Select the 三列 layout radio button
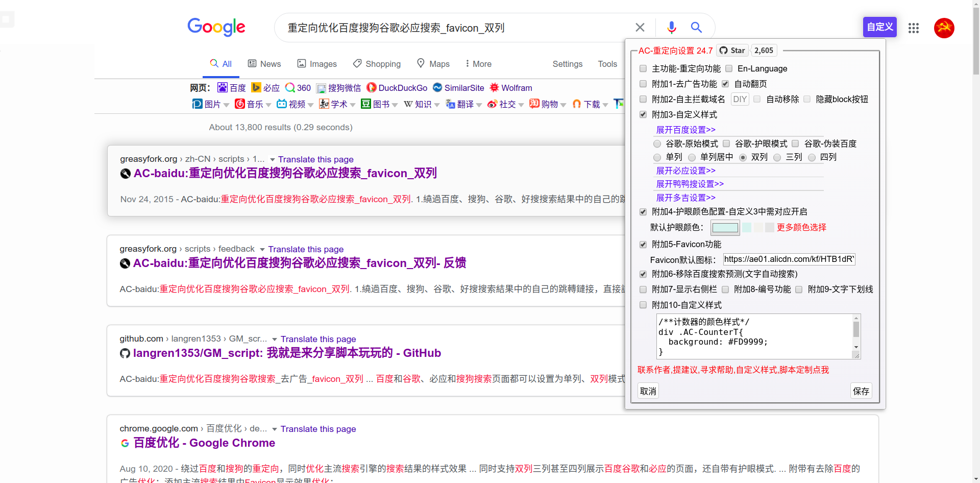Screen dimensions: 980x483 click(777, 157)
